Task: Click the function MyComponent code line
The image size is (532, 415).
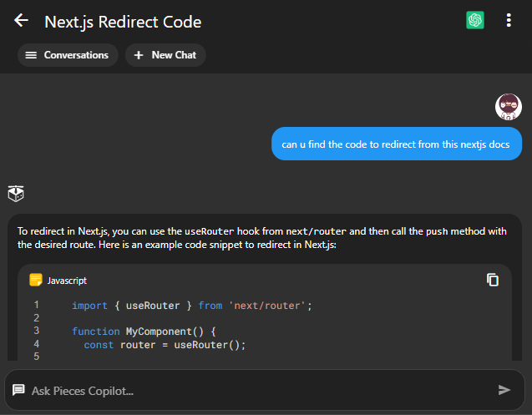Action: 144,331
